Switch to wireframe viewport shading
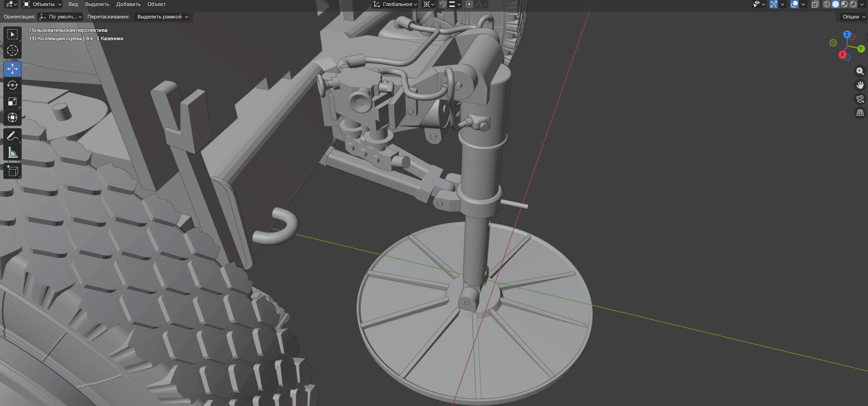 [827, 4]
